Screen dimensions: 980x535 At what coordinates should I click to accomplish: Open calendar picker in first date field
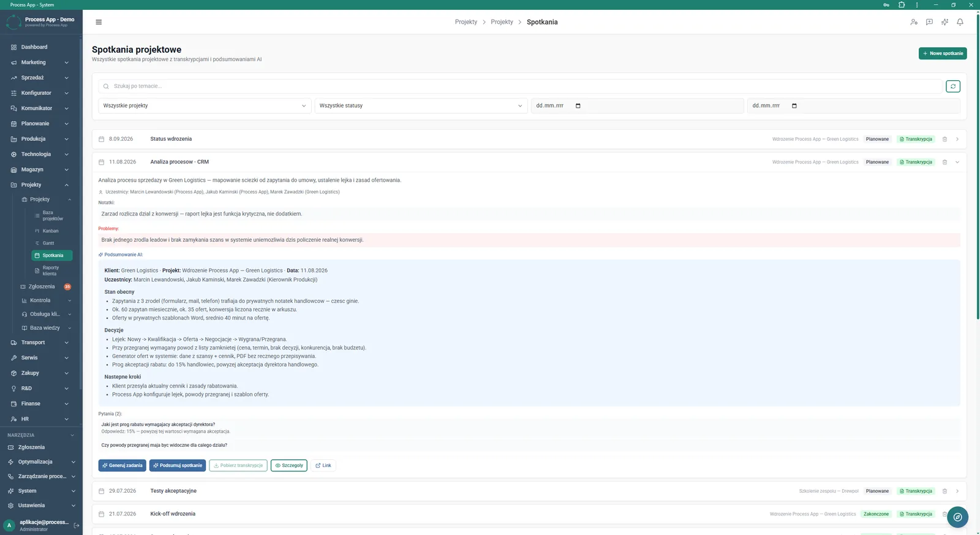tap(578, 106)
